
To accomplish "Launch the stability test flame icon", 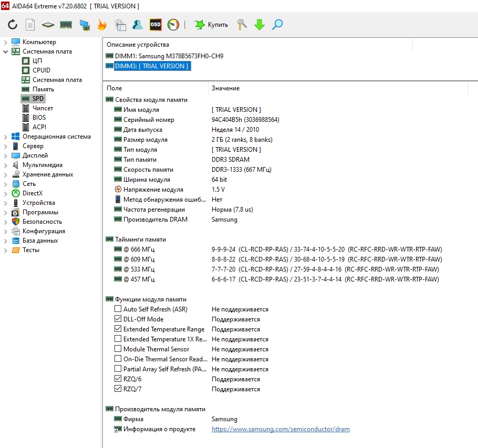I will click(x=102, y=25).
